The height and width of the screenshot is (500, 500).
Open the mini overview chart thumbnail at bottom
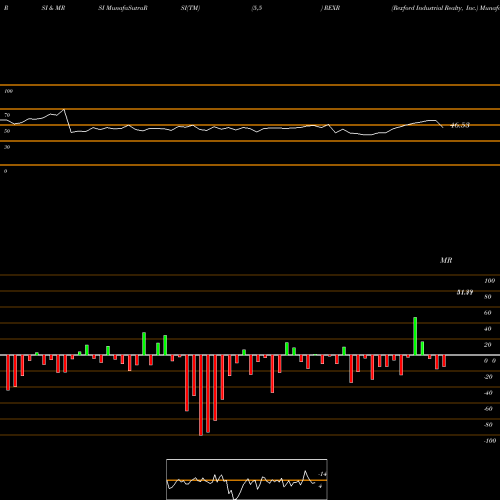[x=247, y=479]
